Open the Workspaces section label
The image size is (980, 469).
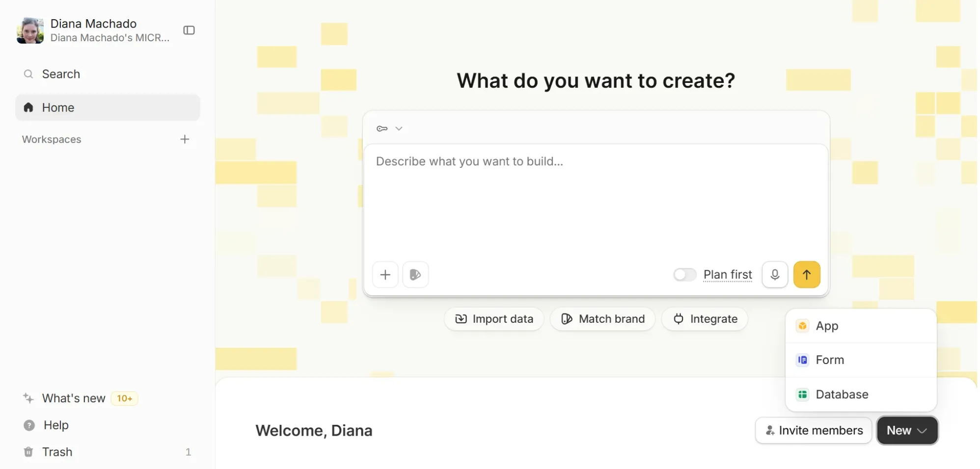52,139
